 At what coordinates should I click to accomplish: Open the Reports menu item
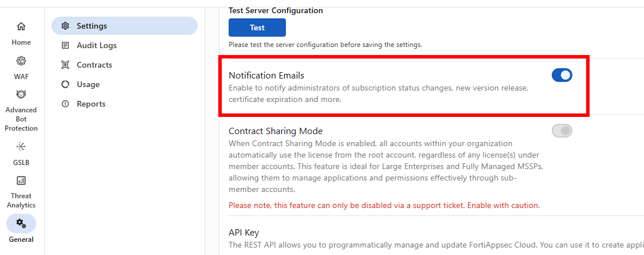click(x=91, y=104)
